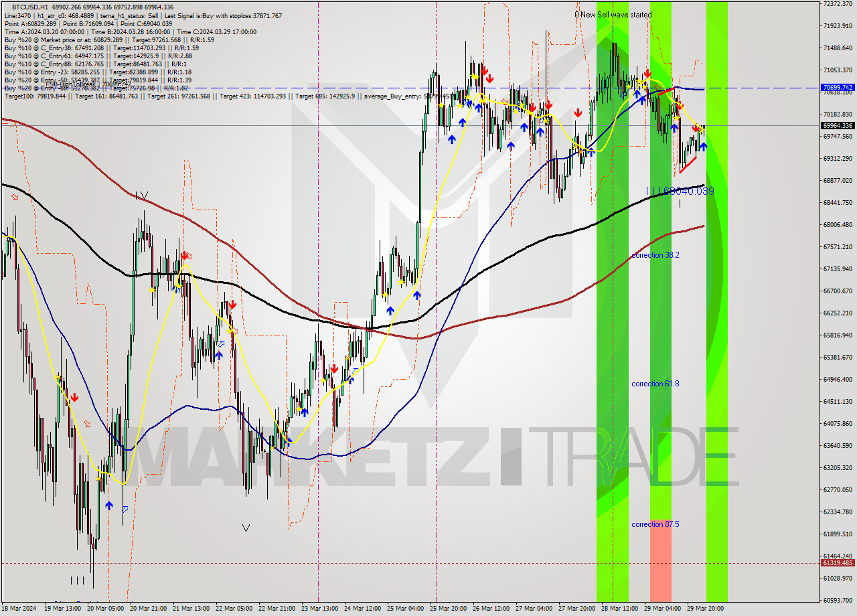Click the '18 Mar 2024' date label
Image resolution: width=857 pixels, height=616 pixels.
[x=19, y=609]
